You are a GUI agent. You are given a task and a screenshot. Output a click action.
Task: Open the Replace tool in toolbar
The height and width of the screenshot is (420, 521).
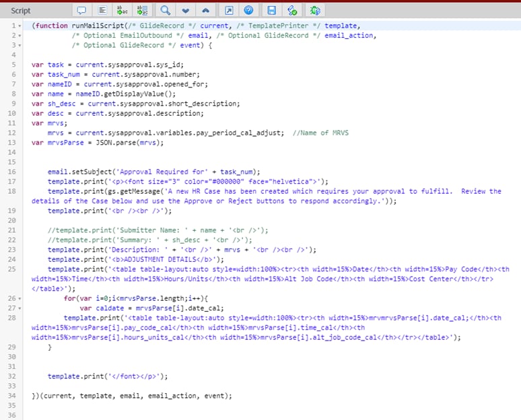point(122,10)
